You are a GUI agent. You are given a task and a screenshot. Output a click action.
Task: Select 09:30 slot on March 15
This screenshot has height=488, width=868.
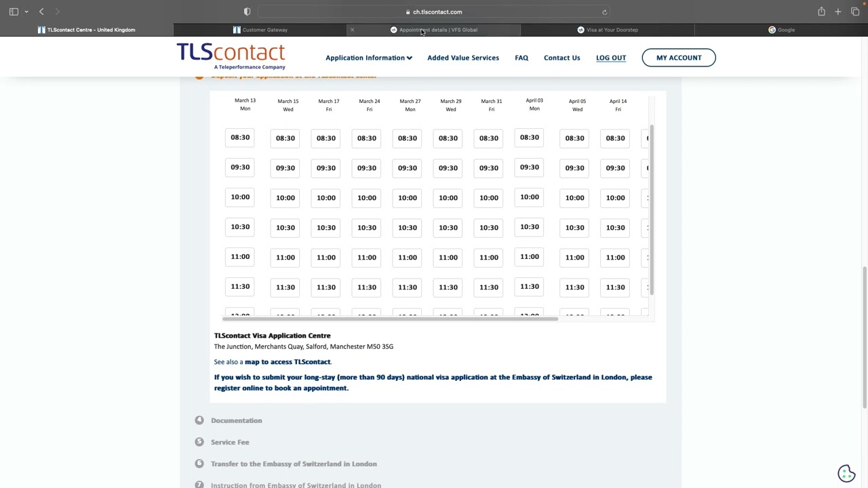click(285, 168)
